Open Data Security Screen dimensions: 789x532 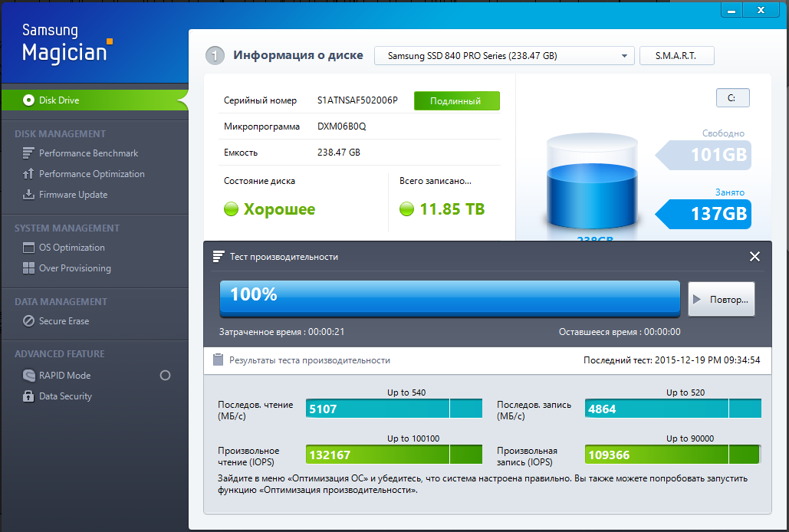pos(65,396)
